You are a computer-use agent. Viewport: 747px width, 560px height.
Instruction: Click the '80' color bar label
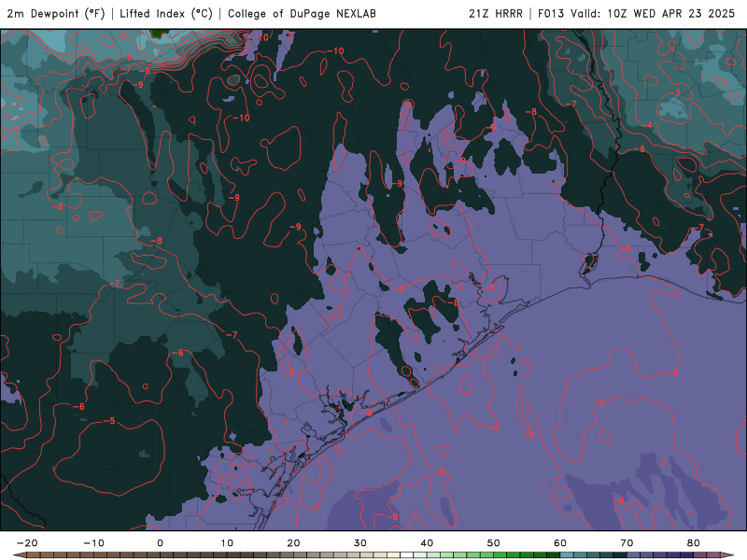[694, 543]
